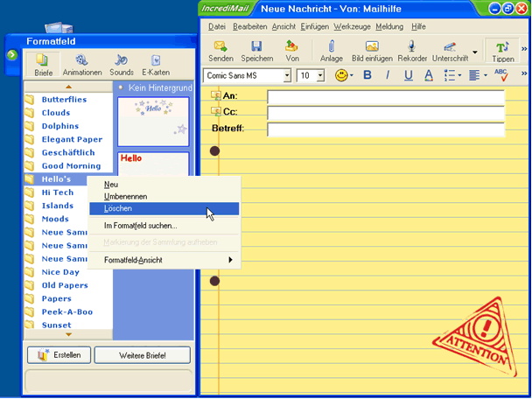Click the An recipient field

click(386, 97)
